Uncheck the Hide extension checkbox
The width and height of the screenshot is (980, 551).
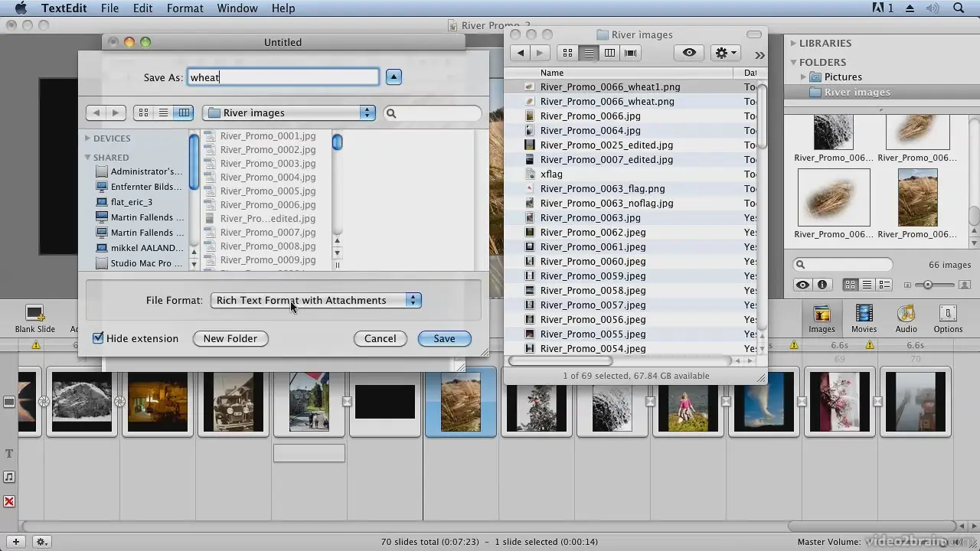coord(98,338)
